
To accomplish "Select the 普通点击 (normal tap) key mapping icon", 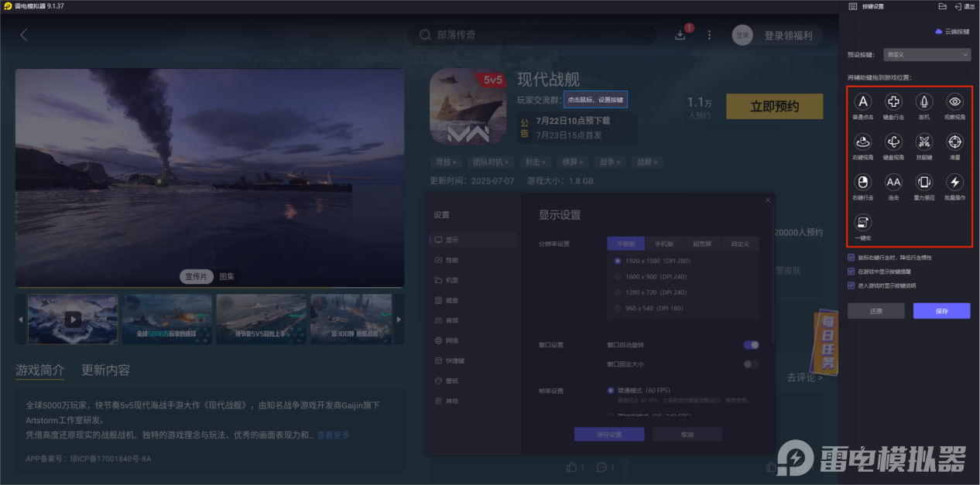I will (x=862, y=101).
